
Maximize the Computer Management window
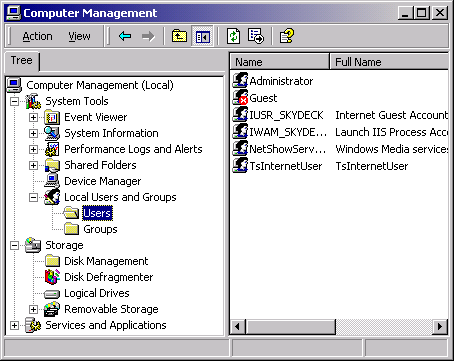[421, 13]
